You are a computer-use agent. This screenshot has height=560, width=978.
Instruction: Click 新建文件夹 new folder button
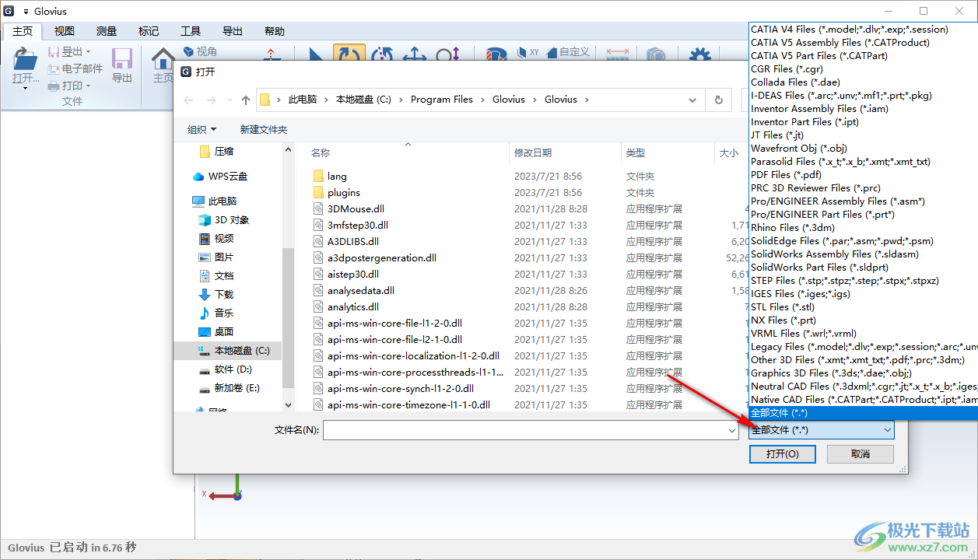[x=264, y=129]
